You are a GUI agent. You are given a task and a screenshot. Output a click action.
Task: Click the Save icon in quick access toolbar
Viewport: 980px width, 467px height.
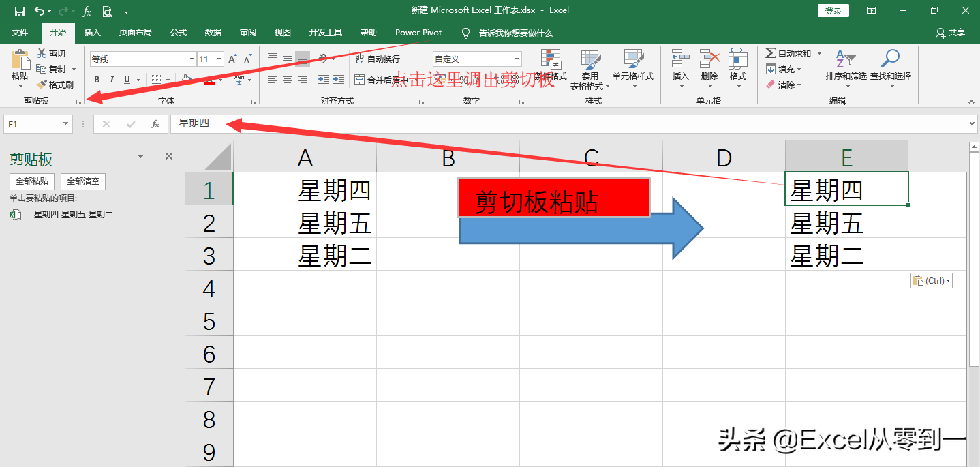[x=20, y=11]
